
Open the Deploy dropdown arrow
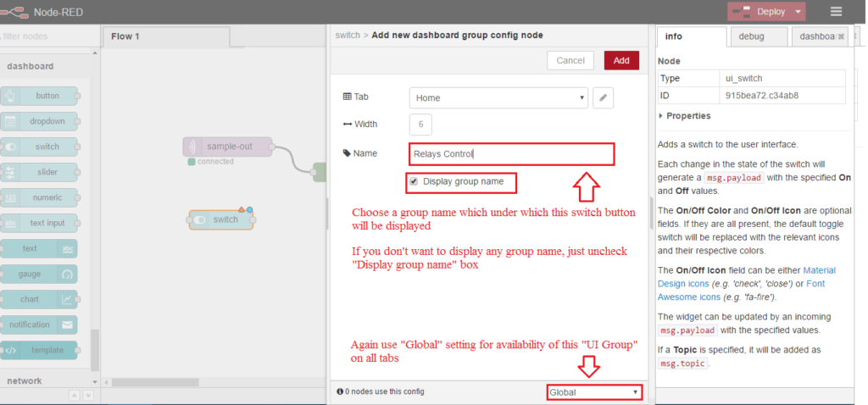point(798,12)
